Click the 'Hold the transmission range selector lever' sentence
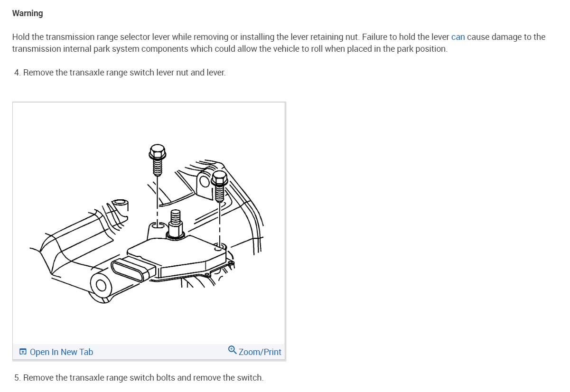Viewport: 570px width, 392px height. tap(279, 43)
